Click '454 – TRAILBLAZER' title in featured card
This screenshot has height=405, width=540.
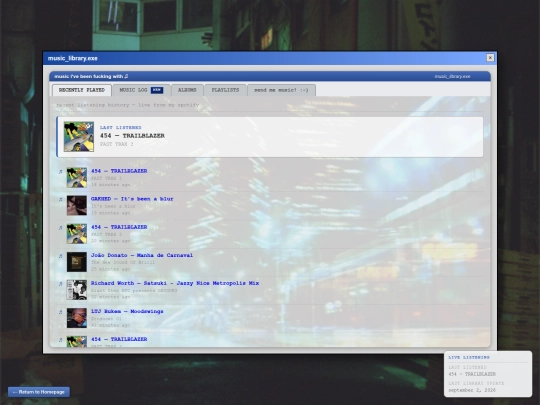tap(132, 136)
